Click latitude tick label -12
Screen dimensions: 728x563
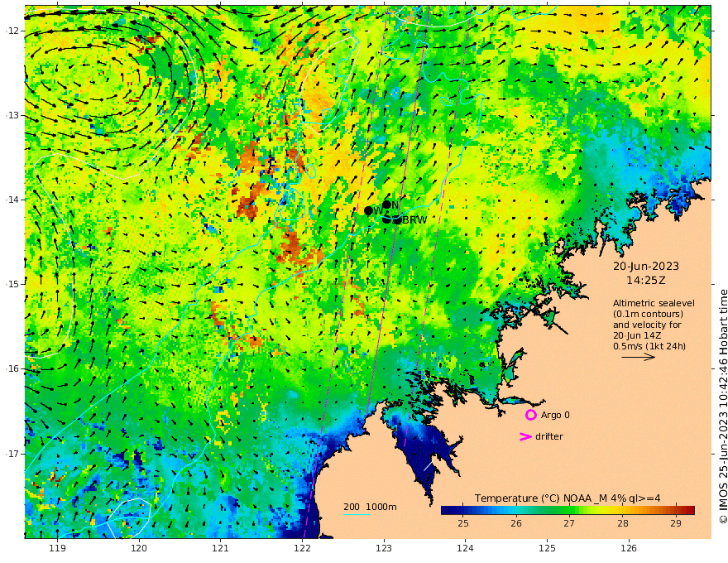click(12, 31)
